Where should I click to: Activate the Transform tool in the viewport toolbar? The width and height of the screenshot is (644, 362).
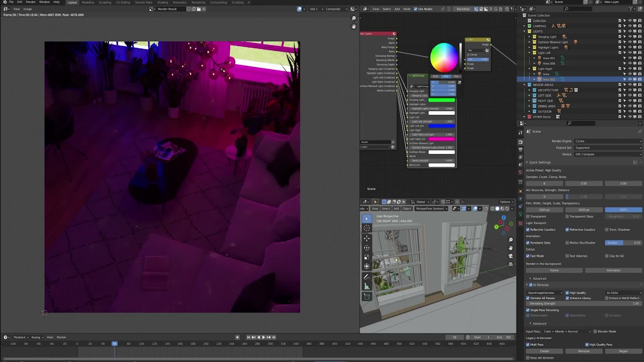click(367, 266)
